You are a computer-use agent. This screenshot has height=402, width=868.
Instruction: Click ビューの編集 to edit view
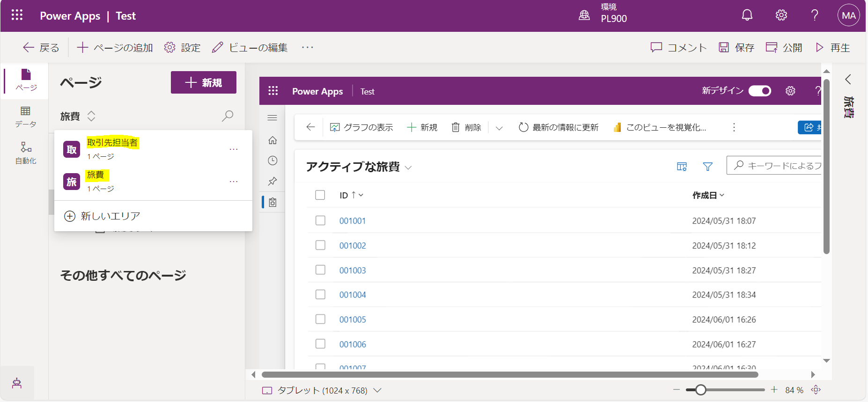click(250, 48)
